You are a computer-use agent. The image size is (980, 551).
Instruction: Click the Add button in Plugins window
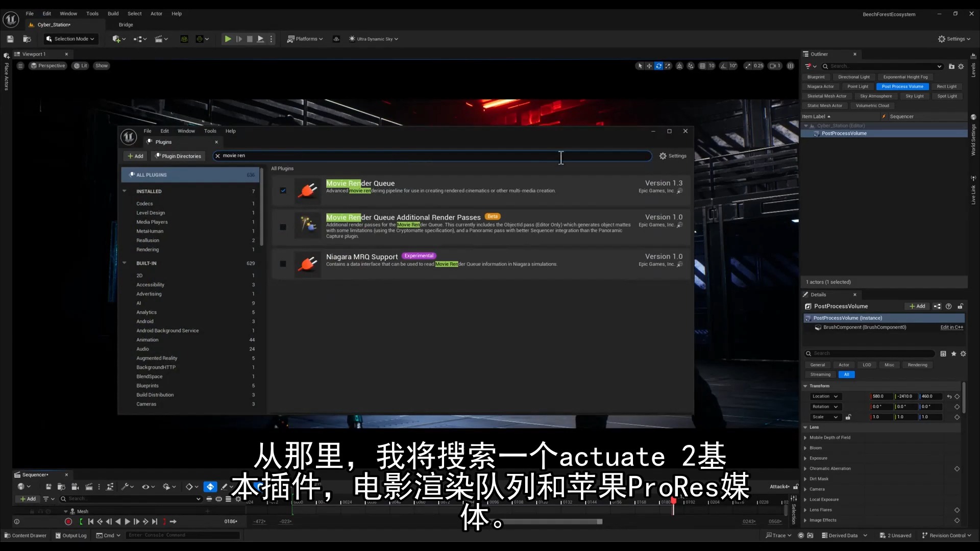(135, 156)
